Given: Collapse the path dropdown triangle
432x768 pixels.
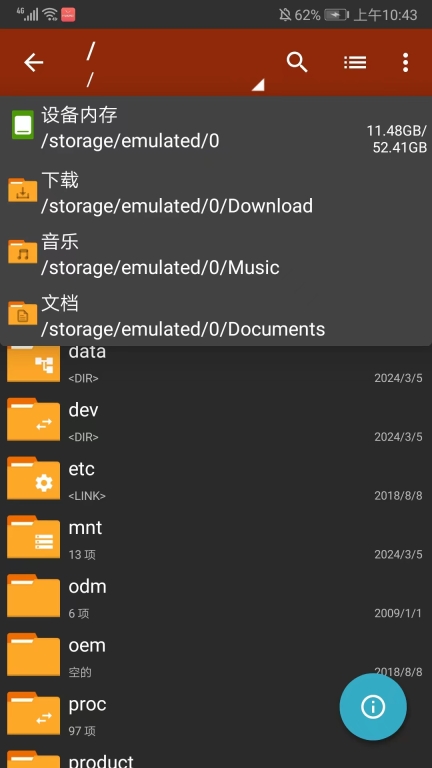Looking at the screenshot, I should point(258,85).
